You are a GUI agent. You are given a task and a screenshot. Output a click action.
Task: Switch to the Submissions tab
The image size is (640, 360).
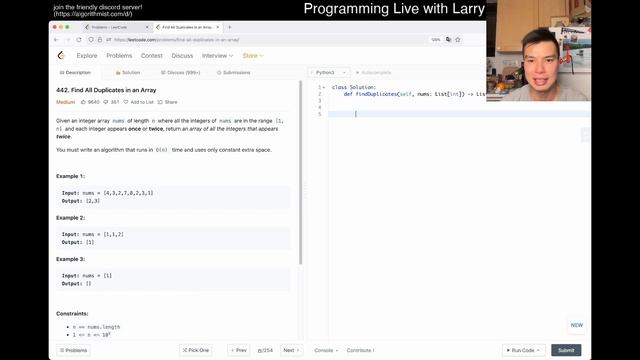coord(233,73)
